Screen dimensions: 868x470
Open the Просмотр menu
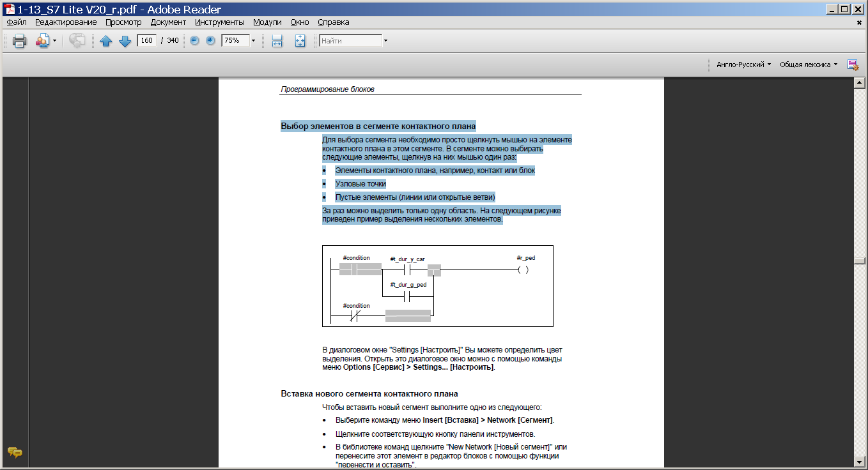[x=123, y=22]
